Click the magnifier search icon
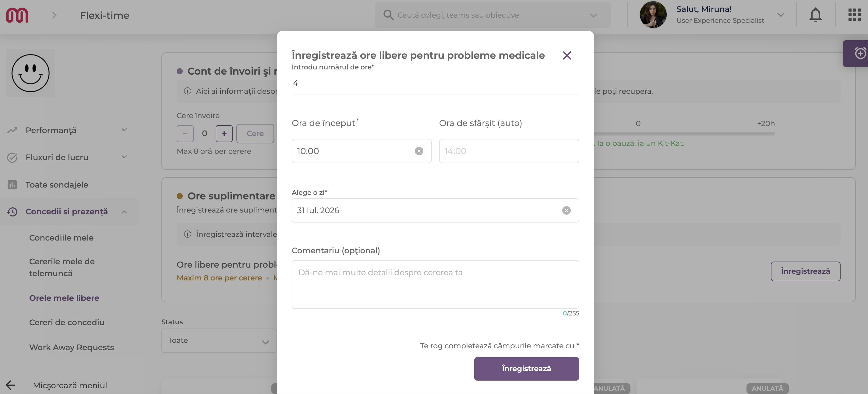 388,15
